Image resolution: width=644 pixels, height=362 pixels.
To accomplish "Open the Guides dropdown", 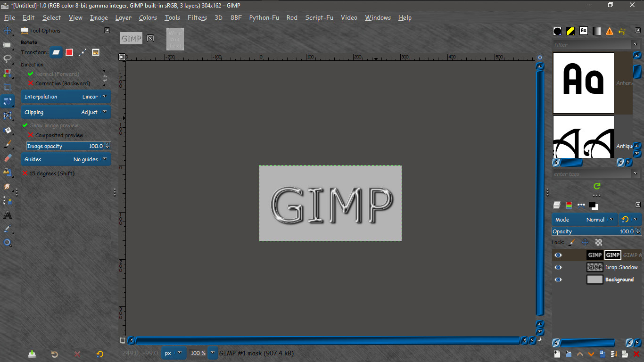I will click(66, 159).
